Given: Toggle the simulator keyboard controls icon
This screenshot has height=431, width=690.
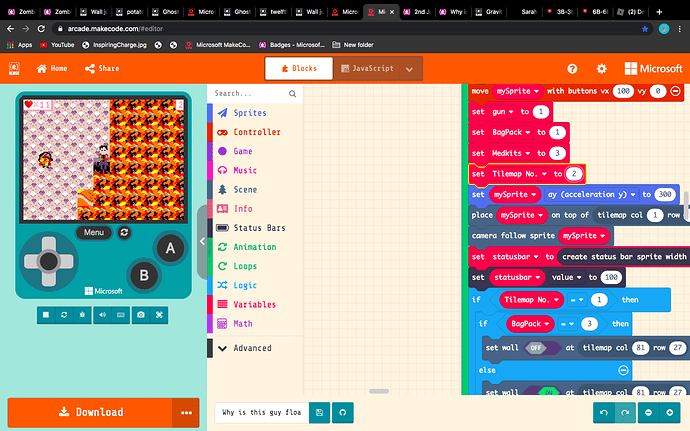Looking at the screenshot, I should [x=121, y=315].
